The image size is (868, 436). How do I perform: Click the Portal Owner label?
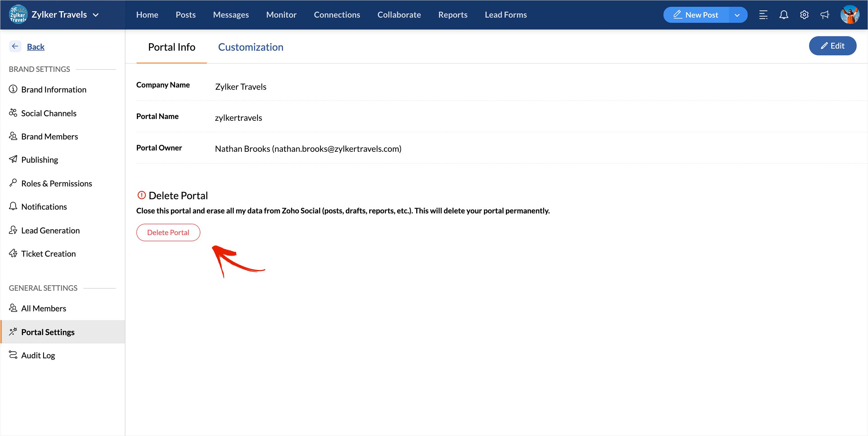coord(159,148)
